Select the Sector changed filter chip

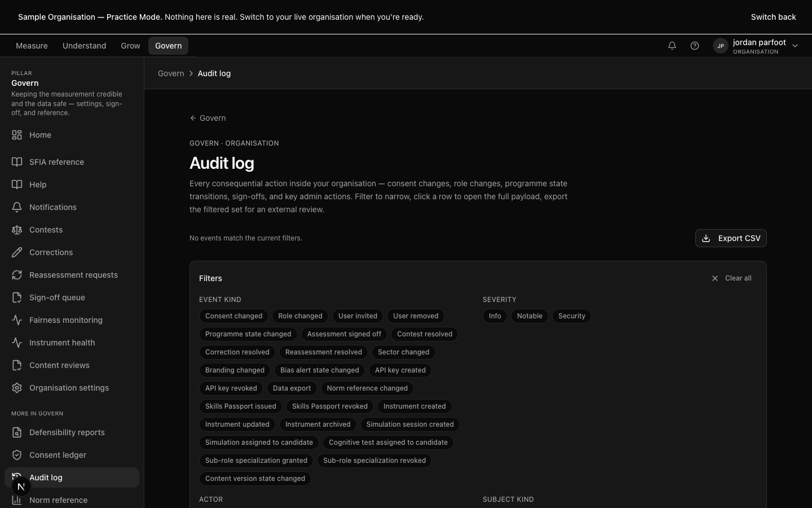point(403,352)
